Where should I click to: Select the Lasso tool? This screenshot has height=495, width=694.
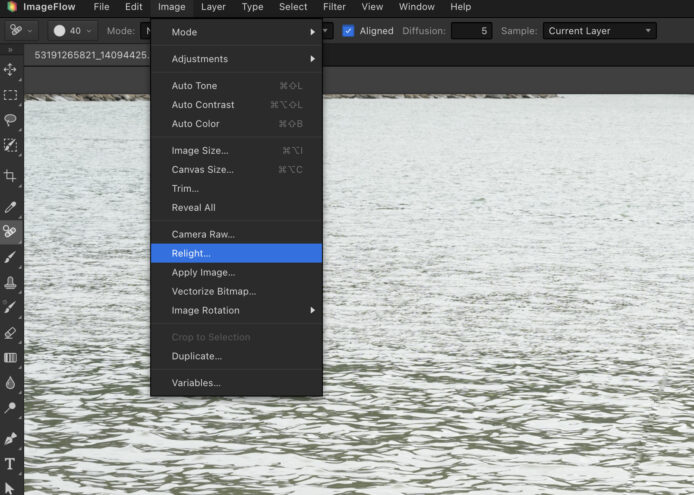coord(10,120)
